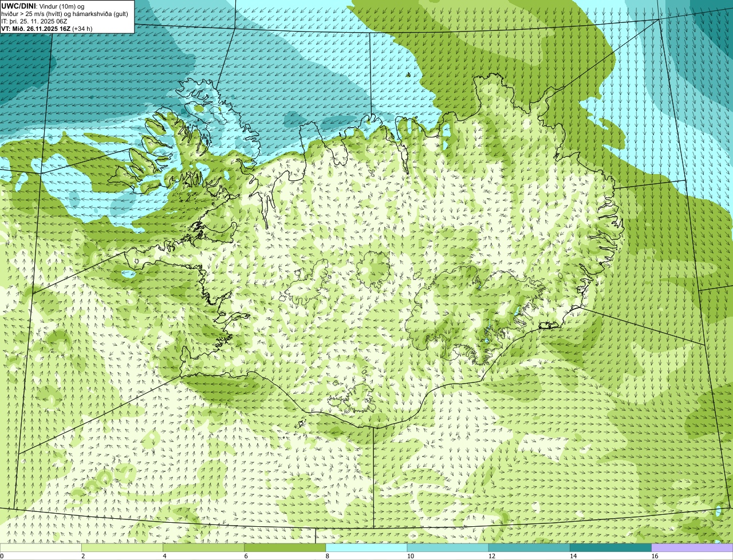733x560 pixels.
Task: Click the legend tick label "12"
Action: tap(492, 556)
